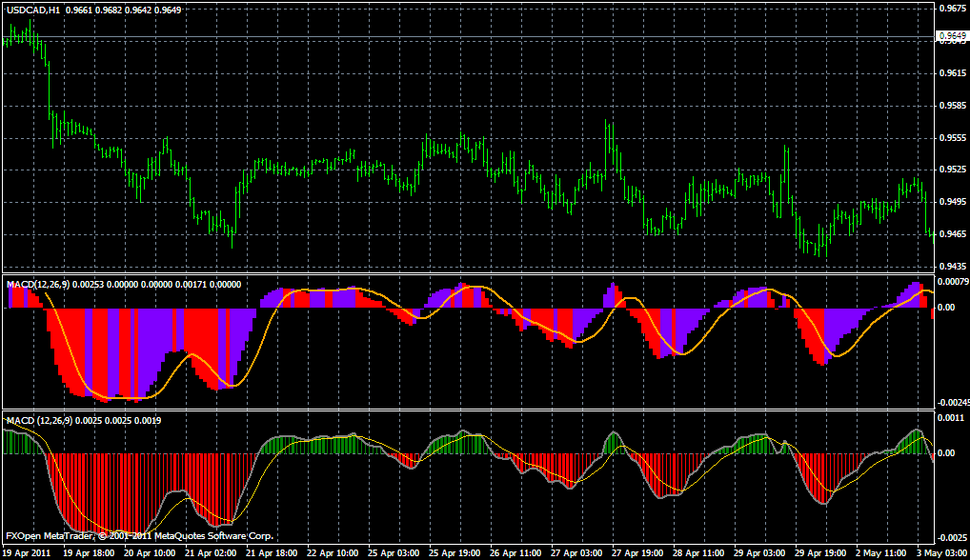Click the 29 Apr 03:00 time label
Screen dimensions: 970x560
pos(759,552)
